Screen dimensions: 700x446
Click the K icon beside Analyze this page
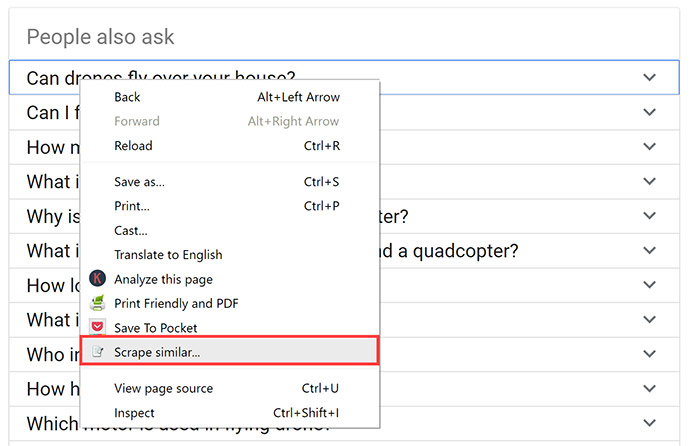click(x=97, y=279)
